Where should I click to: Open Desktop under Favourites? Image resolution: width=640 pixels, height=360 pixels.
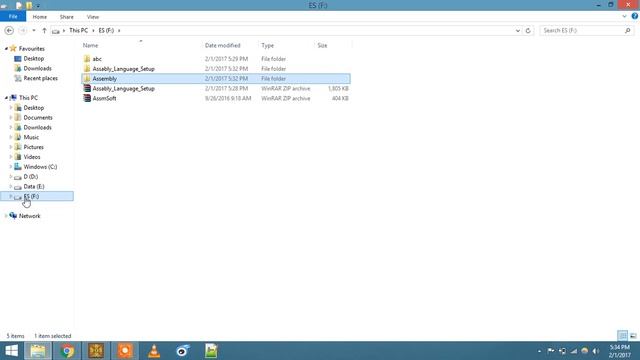click(33, 59)
